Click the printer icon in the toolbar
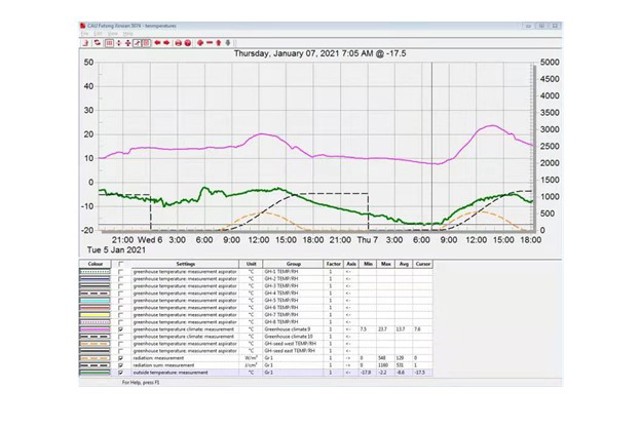The height and width of the screenshot is (427, 640). [x=178, y=42]
